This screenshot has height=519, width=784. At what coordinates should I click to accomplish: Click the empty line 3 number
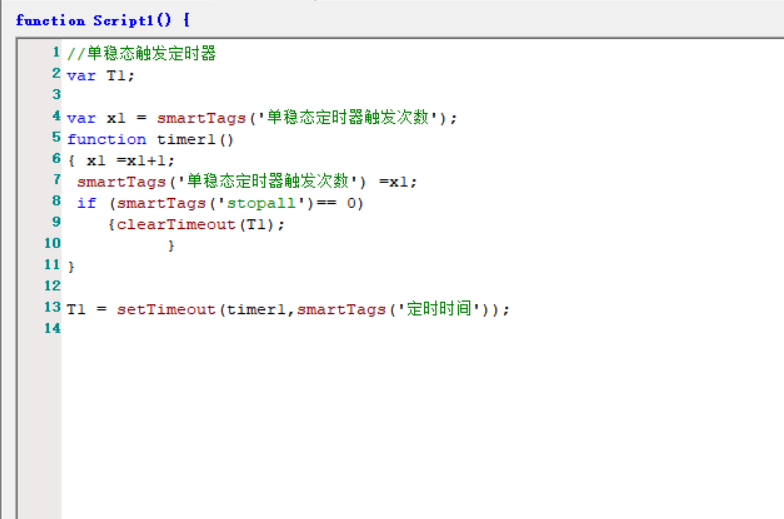(x=56, y=94)
